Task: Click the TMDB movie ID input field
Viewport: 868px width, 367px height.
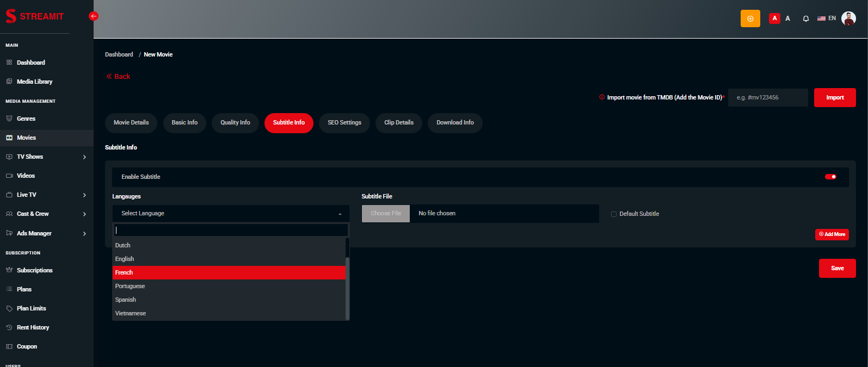Action: (x=767, y=98)
